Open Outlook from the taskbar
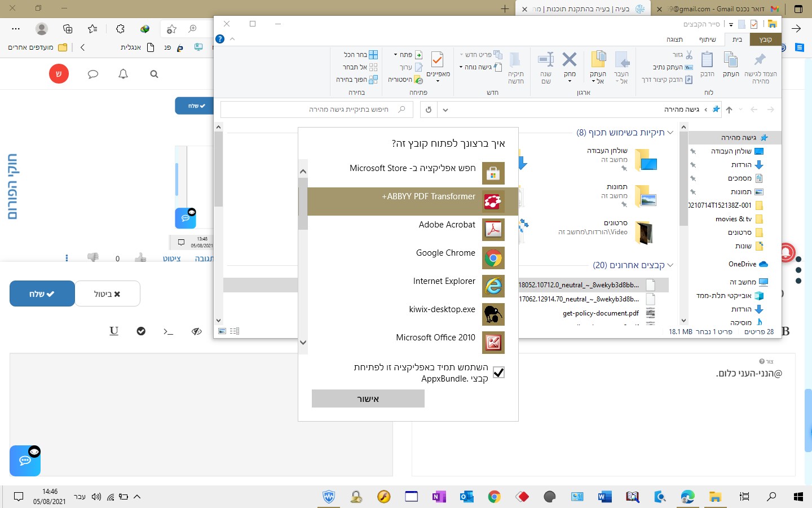The width and height of the screenshot is (812, 508). pyautogui.click(x=467, y=497)
